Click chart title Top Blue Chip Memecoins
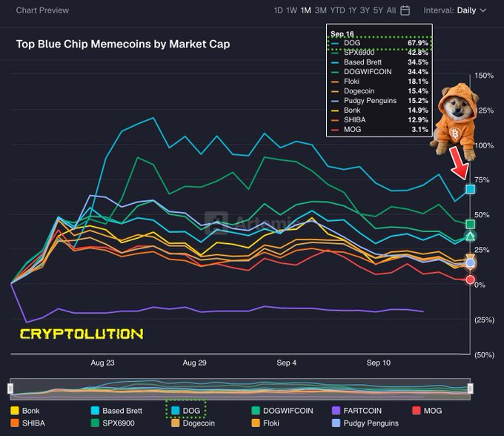This screenshot has width=504, height=436. tap(123, 44)
